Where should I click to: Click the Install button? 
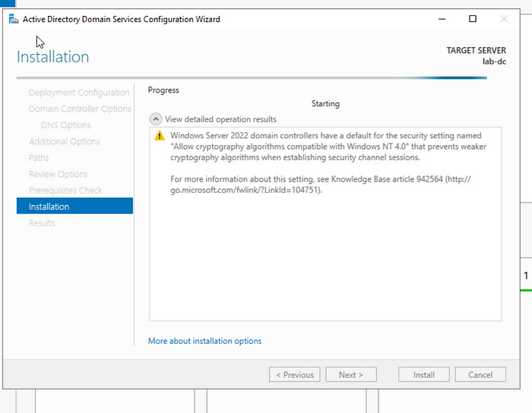click(x=424, y=374)
